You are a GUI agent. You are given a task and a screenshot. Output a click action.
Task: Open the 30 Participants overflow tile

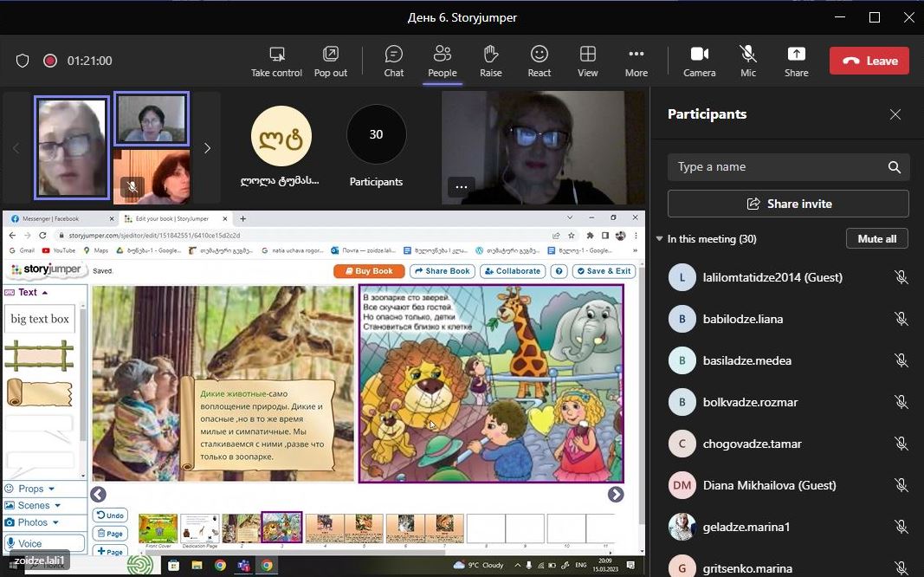376,146
